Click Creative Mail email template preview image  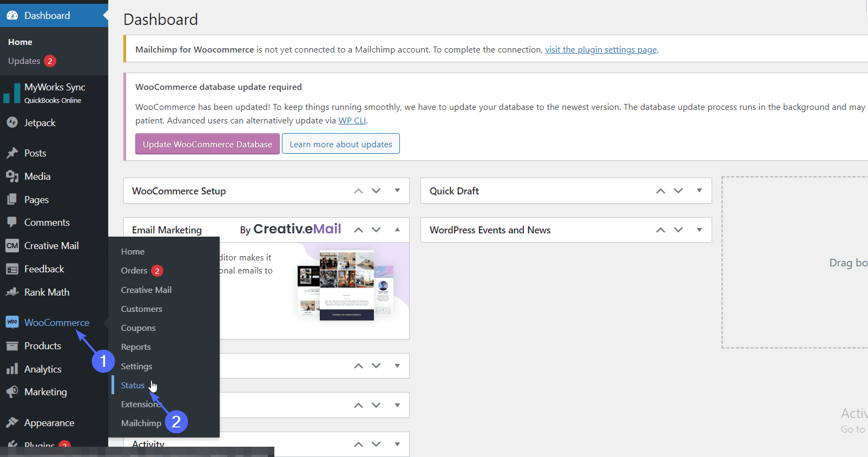[x=346, y=285]
